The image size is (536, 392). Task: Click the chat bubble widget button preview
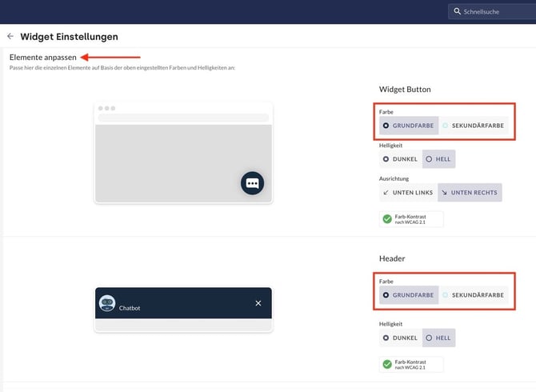pyautogui.click(x=252, y=182)
